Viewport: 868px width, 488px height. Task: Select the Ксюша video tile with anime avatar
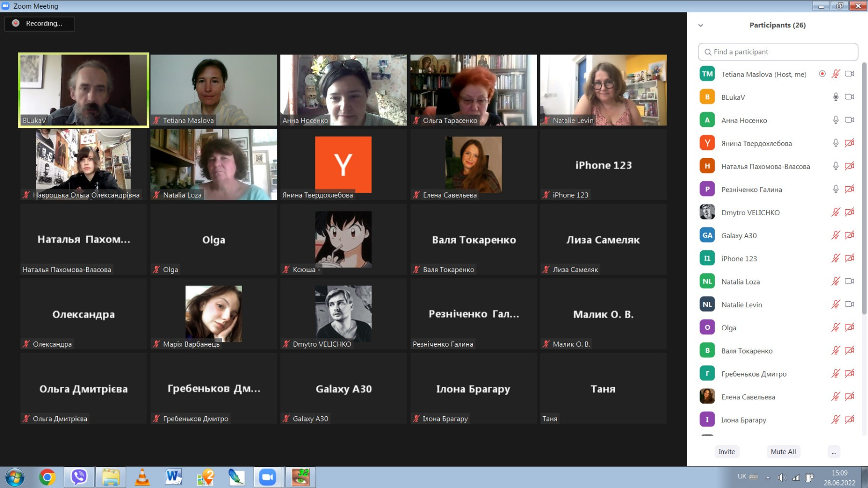click(x=343, y=239)
